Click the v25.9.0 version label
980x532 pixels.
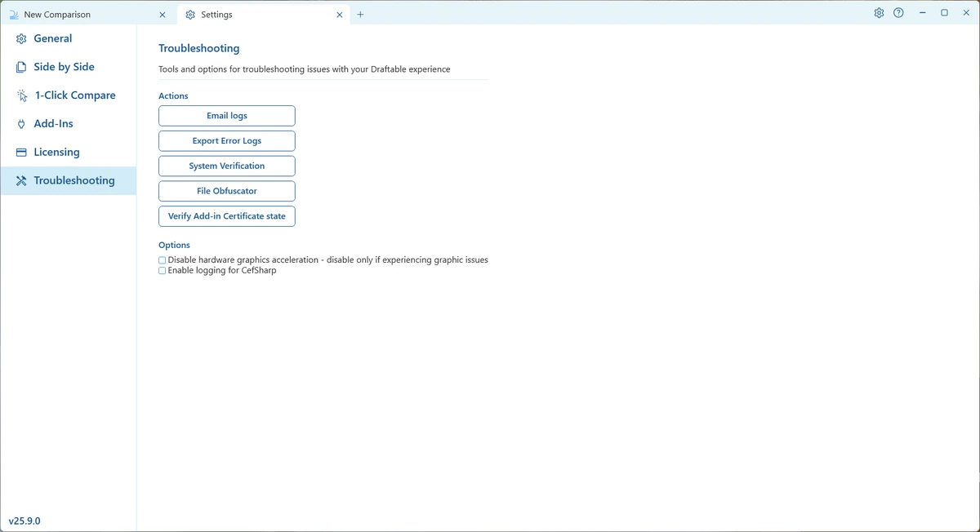pos(24,521)
